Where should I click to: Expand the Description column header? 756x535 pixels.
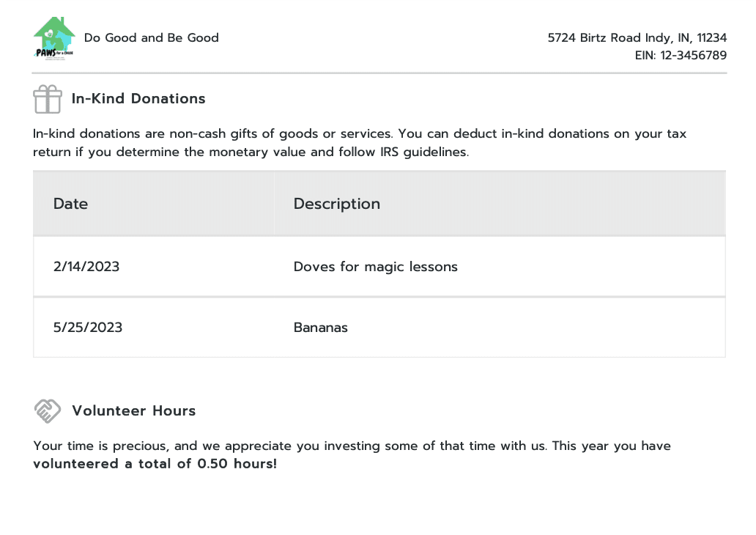pyautogui.click(x=336, y=203)
